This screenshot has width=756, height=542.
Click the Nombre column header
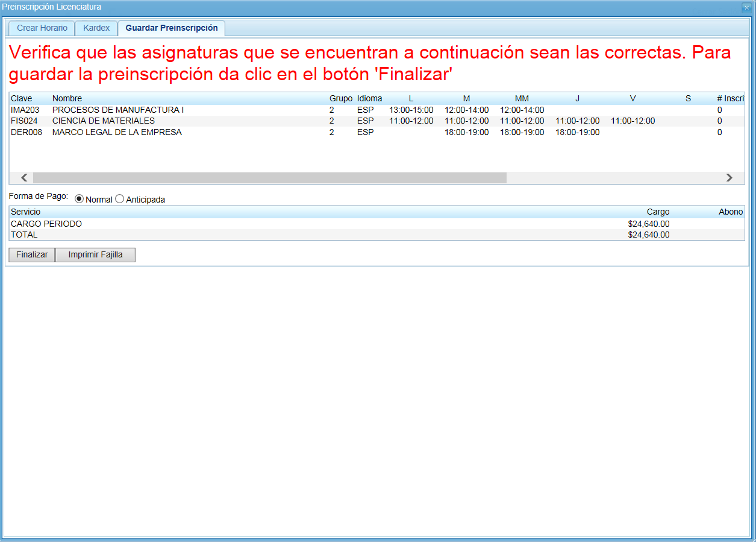pos(67,98)
